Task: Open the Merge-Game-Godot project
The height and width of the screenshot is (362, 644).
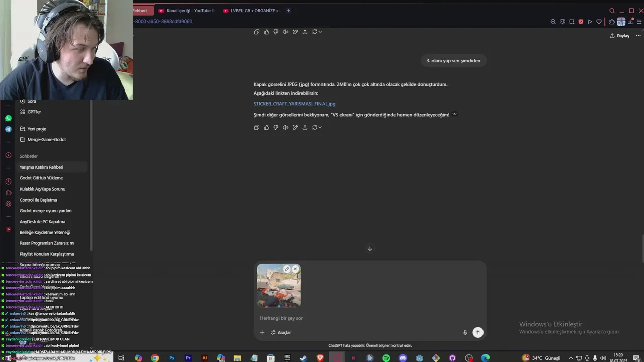Action: pyautogui.click(x=43, y=139)
